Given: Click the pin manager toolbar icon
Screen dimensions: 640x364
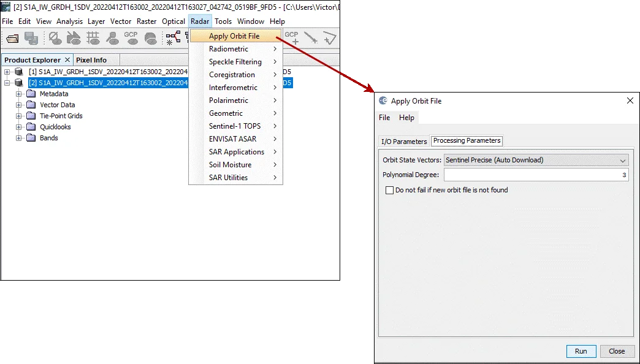Looking at the screenshot, I should pyautogui.click(x=113, y=38).
